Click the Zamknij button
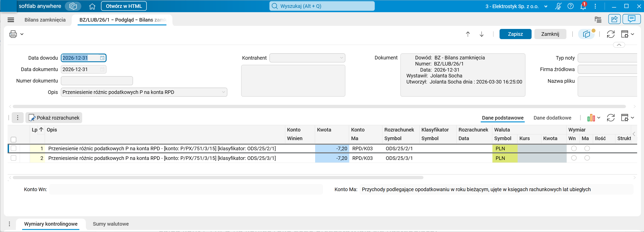The height and width of the screenshot is (232, 644). pyautogui.click(x=550, y=34)
